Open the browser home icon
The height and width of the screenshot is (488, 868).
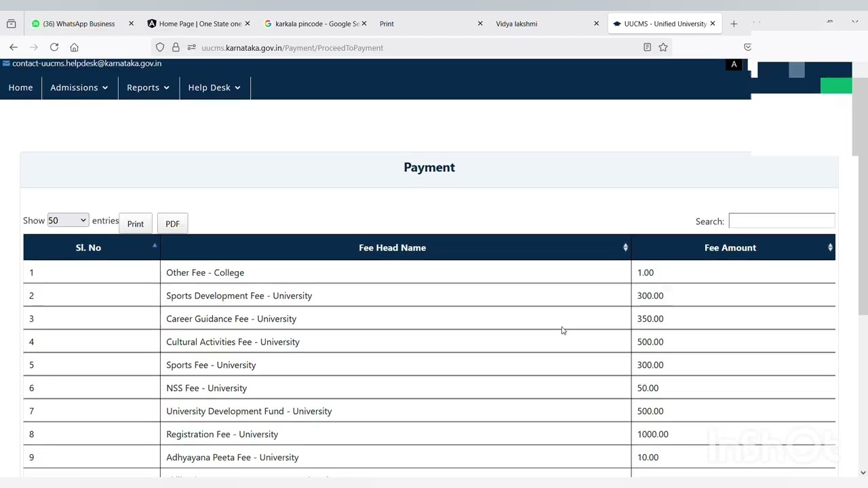point(75,47)
